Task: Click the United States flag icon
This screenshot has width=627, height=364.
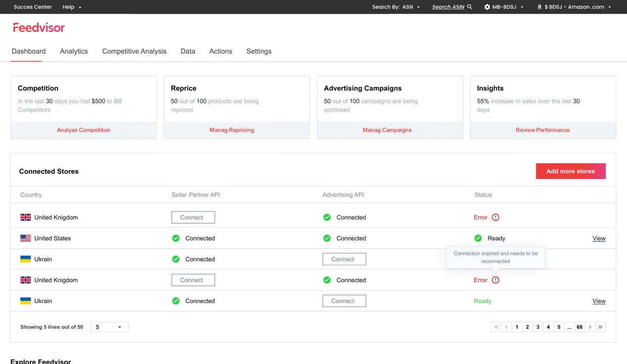Action: point(25,238)
